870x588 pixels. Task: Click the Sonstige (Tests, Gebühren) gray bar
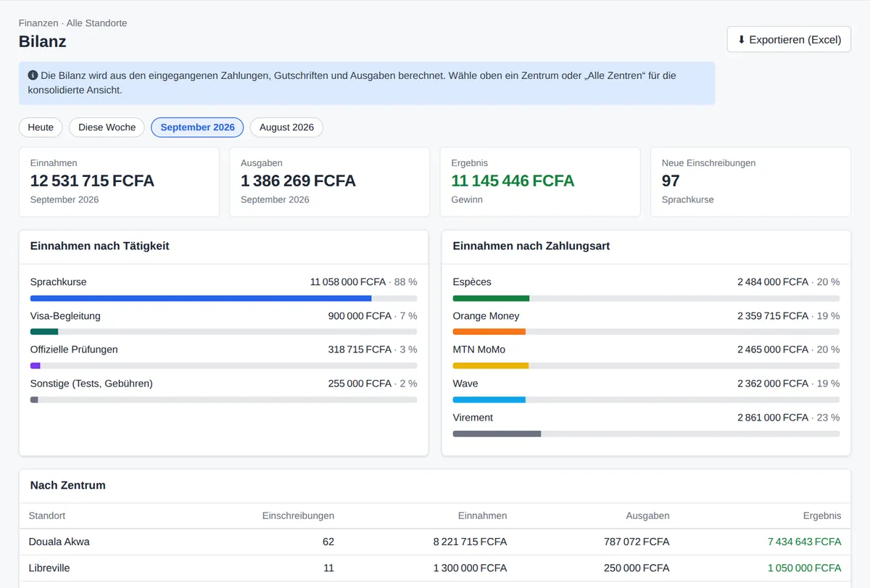pos(34,399)
